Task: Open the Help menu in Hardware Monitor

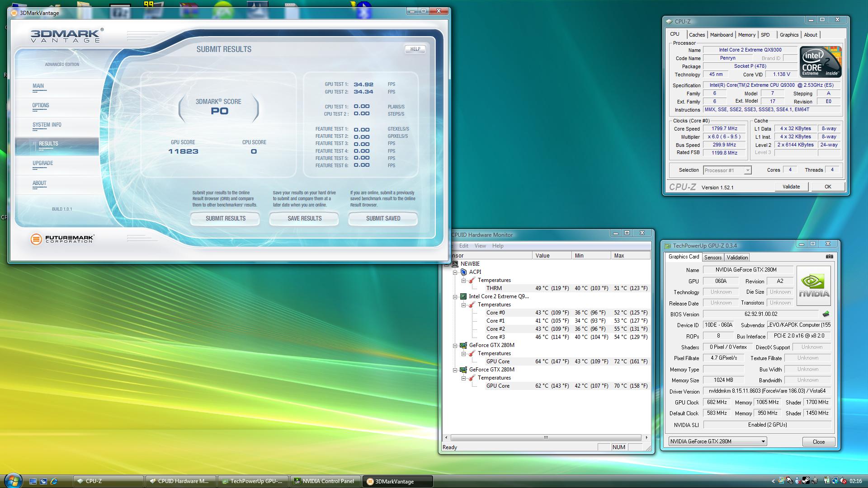Action: [x=498, y=246]
